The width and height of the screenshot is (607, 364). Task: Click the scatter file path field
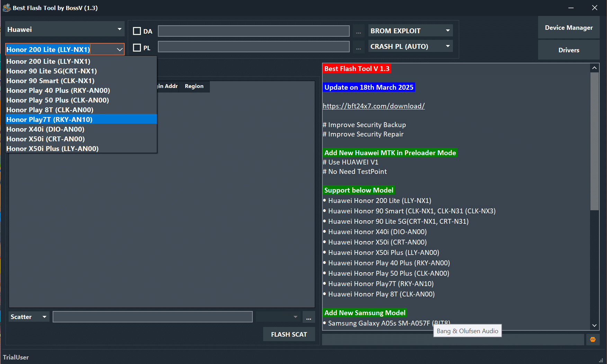coord(153,317)
